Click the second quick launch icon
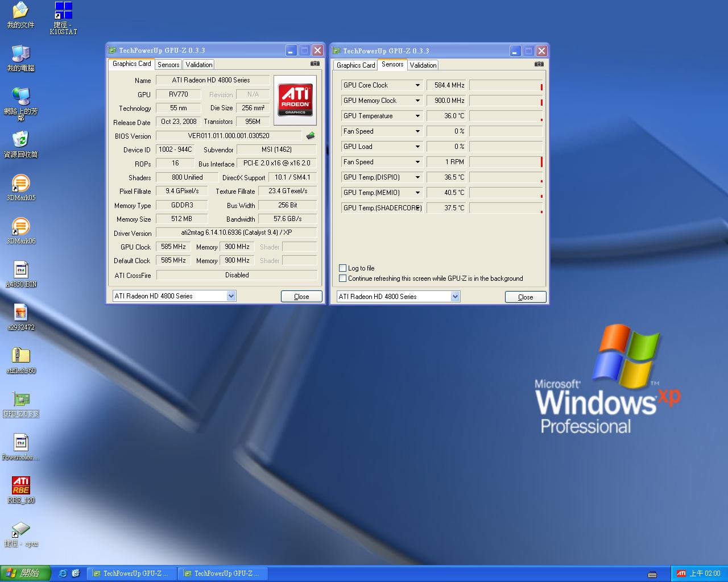This screenshot has width=728, height=582. click(x=76, y=573)
